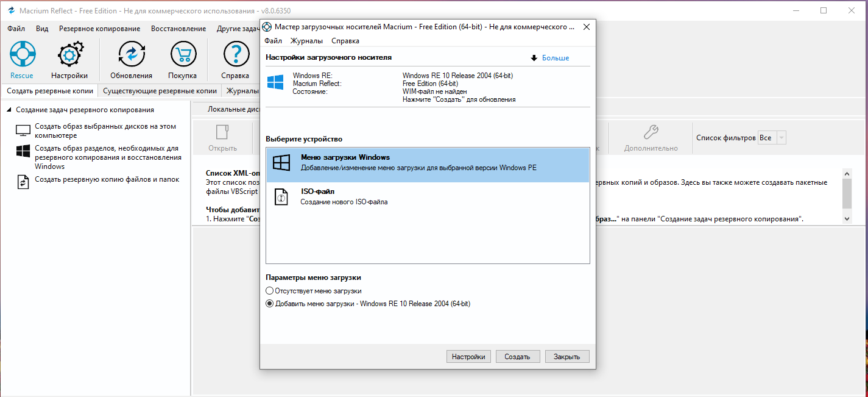The image size is (868, 397).
Task: Open the Список фильтров Все dropdown
Action: [772, 138]
